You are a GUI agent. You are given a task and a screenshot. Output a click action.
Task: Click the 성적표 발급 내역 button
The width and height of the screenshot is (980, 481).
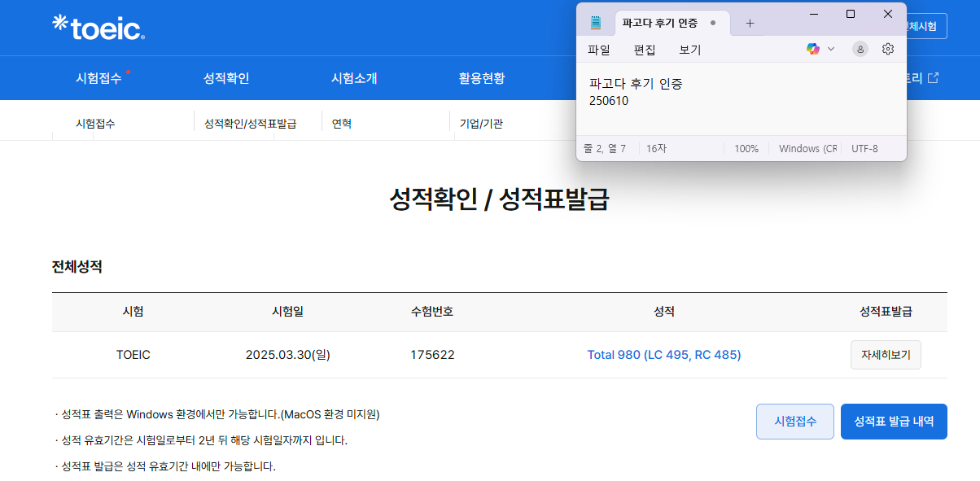pos(894,422)
